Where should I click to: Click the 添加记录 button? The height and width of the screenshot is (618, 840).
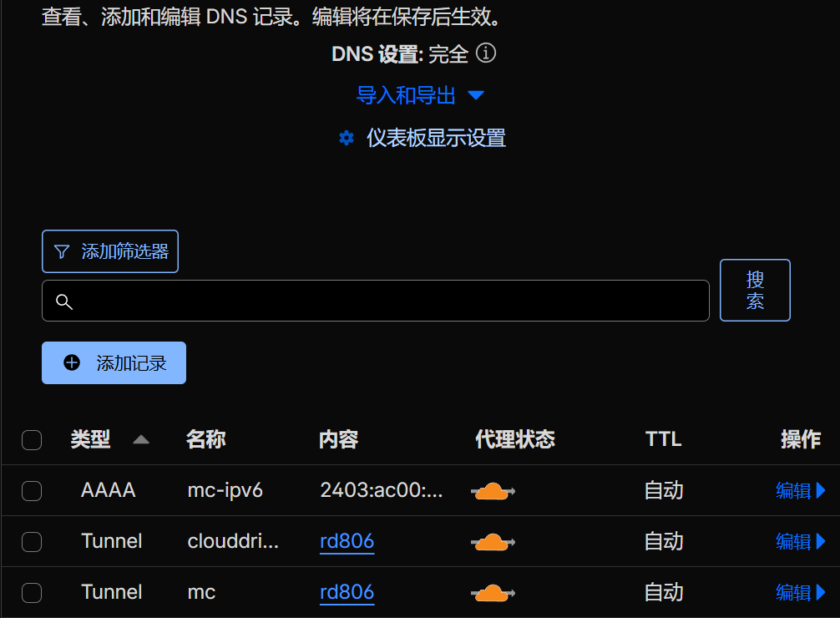114,363
